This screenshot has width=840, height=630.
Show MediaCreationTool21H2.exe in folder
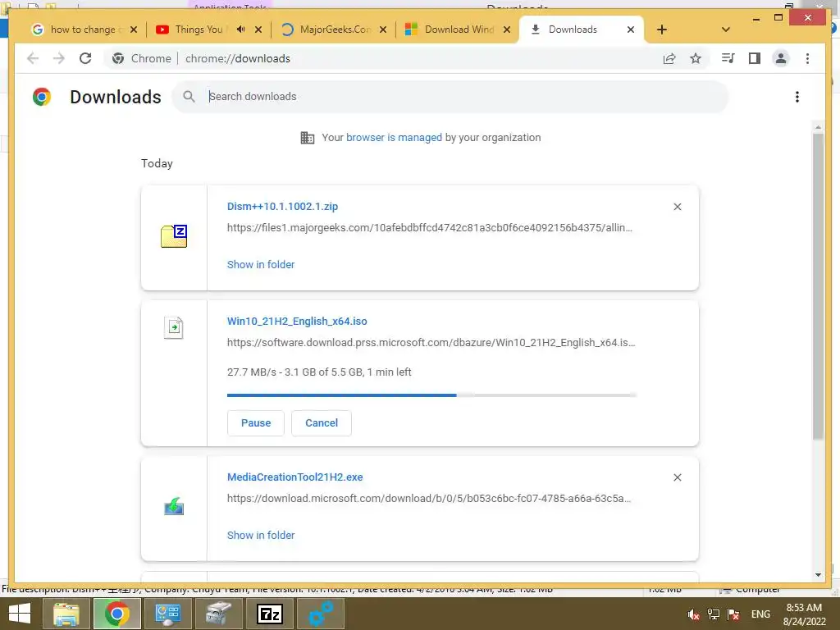[261, 535]
